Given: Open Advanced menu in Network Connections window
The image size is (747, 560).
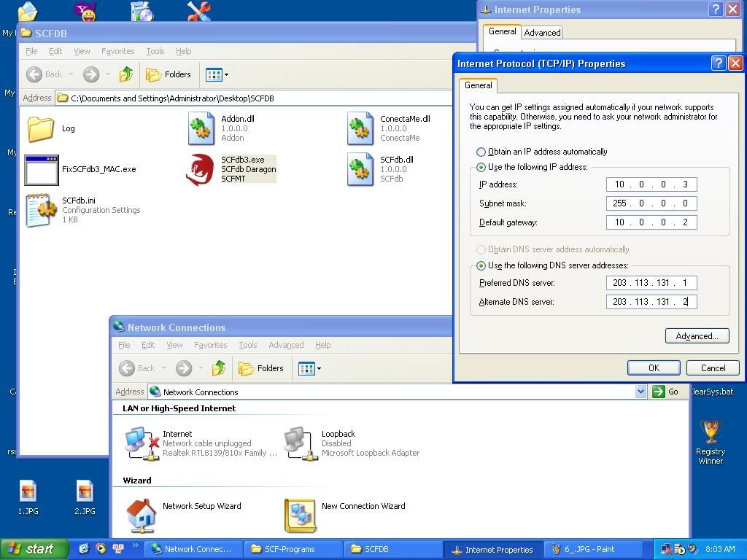Looking at the screenshot, I should click(286, 345).
